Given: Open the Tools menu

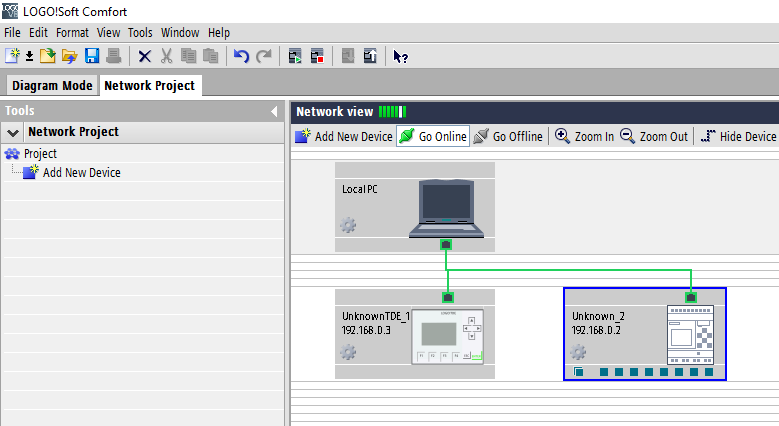Looking at the screenshot, I should coord(140,33).
